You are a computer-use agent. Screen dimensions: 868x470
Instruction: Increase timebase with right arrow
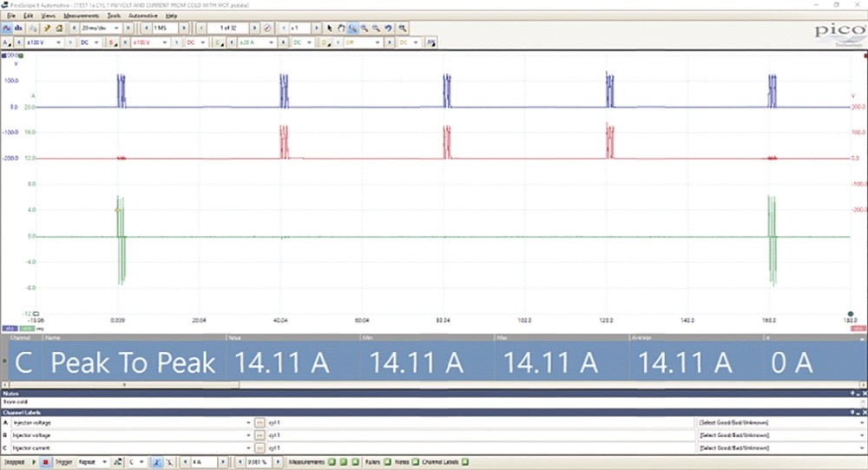pos(128,28)
